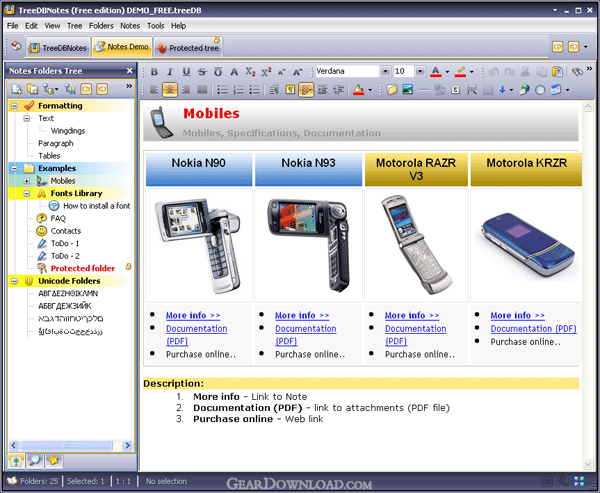
Task: Click the tree toolbar back arrow icon
Action: coord(86,89)
